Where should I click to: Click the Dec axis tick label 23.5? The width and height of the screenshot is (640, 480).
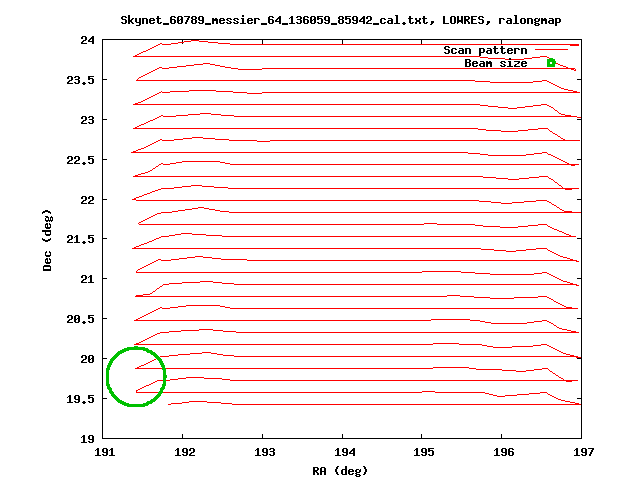tap(80, 80)
